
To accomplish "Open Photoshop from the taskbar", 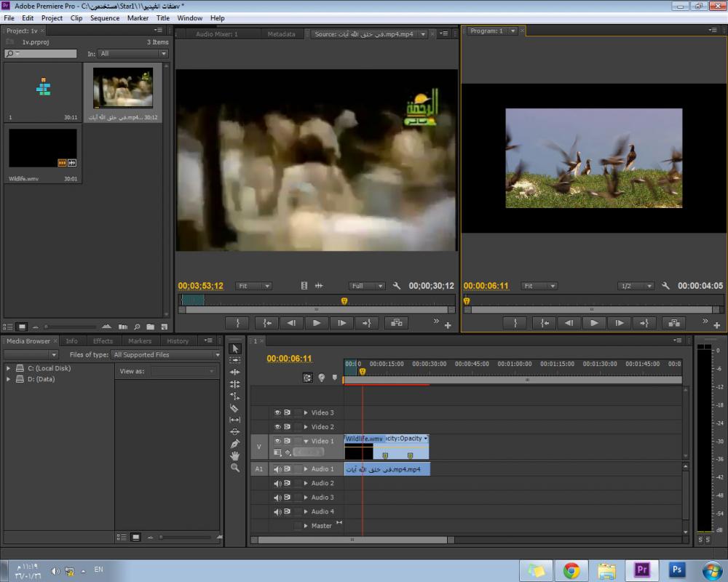I will (677, 570).
